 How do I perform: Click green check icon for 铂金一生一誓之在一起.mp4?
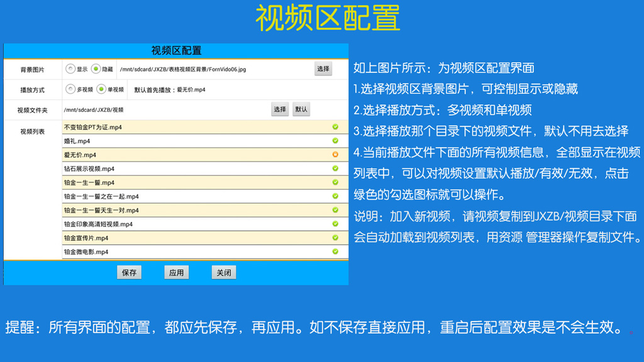[x=335, y=196]
